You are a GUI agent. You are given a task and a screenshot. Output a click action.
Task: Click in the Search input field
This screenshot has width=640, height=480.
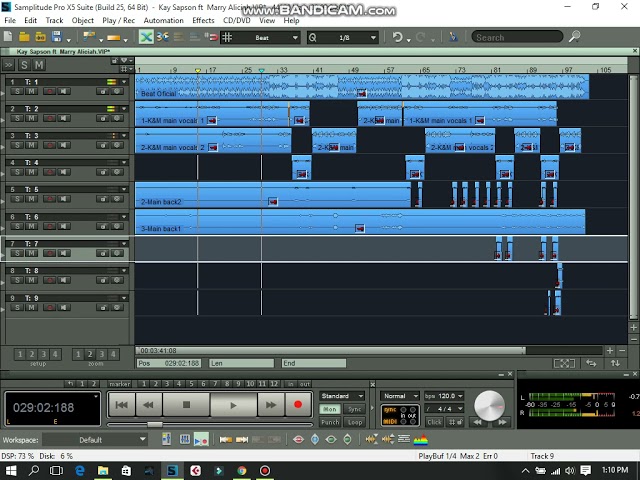[x=517, y=37]
